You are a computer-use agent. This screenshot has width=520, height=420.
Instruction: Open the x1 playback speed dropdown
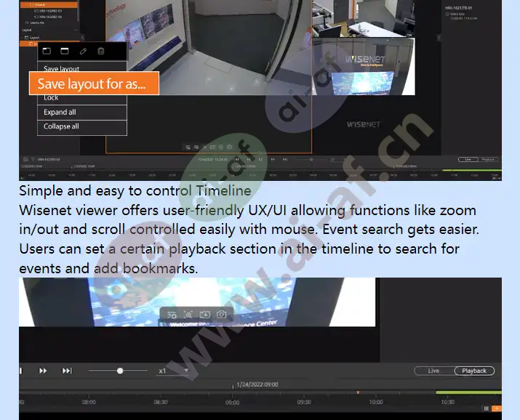[174, 371]
